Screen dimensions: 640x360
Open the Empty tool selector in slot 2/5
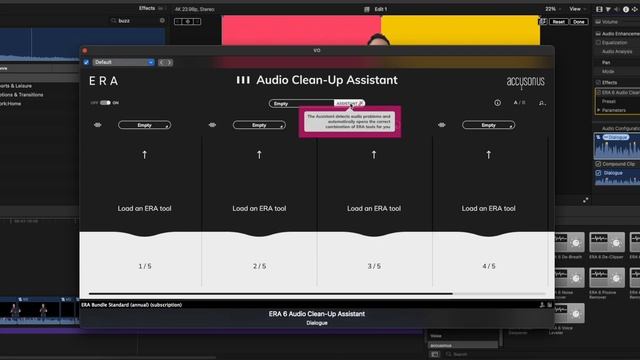click(259, 125)
